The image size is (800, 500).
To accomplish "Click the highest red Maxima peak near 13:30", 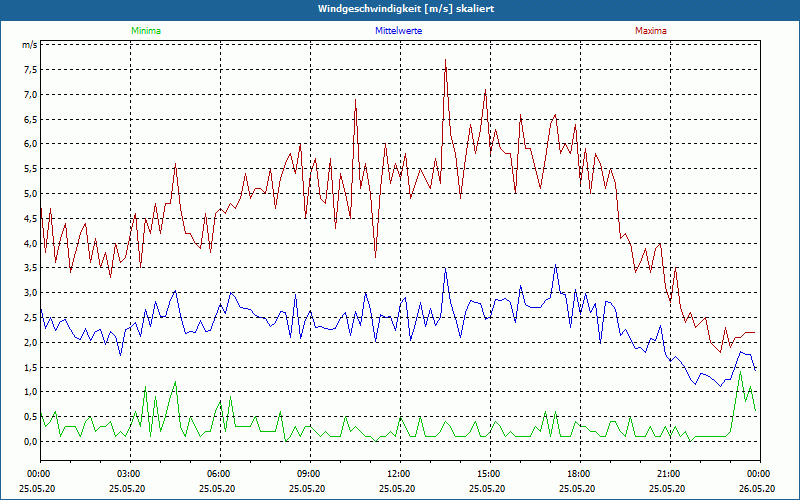I will click(x=445, y=60).
